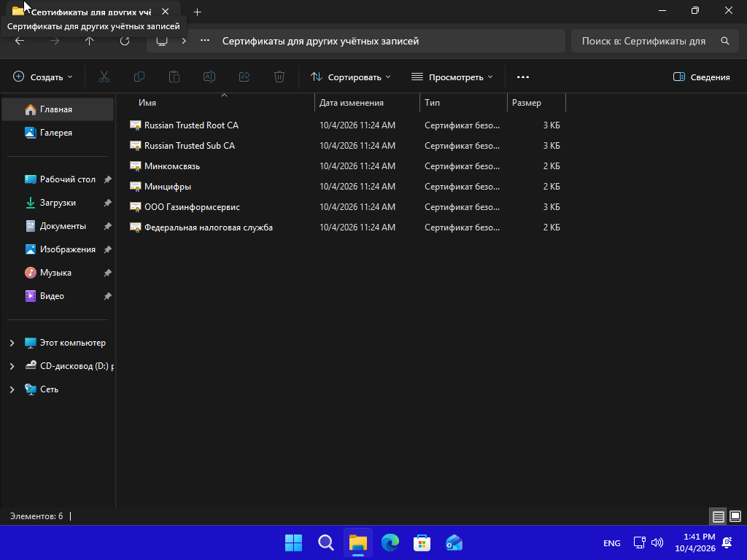The height and width of the screenshot is (560, 747).
Task: Open the See more three-dots menu
Action: [x=522, y=77]
